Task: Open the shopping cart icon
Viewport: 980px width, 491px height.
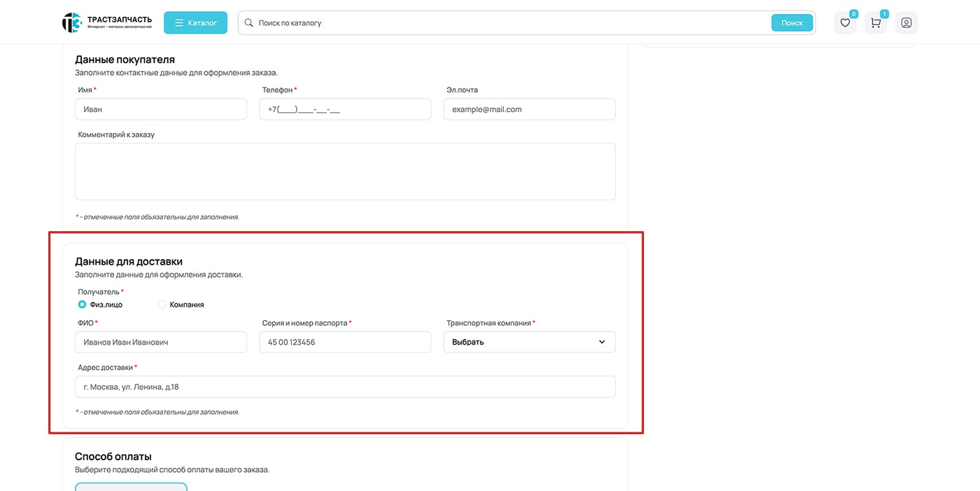Action: (876, 23)
